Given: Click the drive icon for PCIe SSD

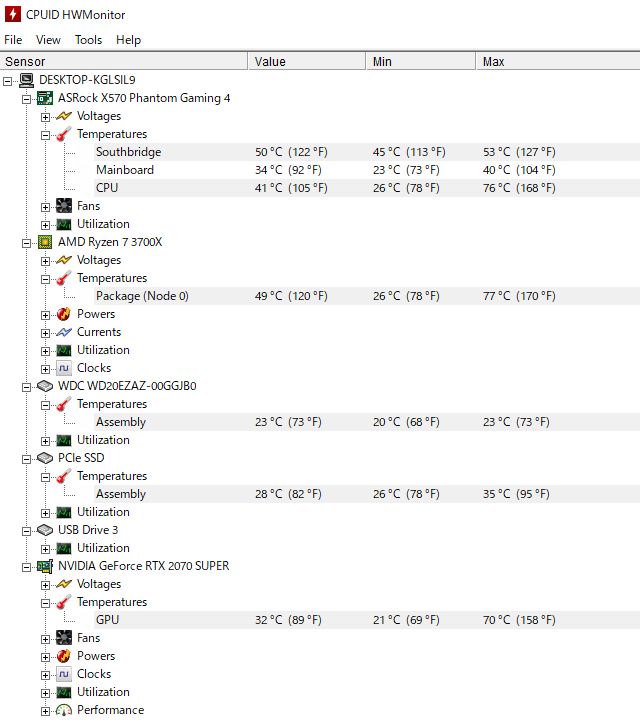Looking at the screenshot, I should (x=45, y=458).
